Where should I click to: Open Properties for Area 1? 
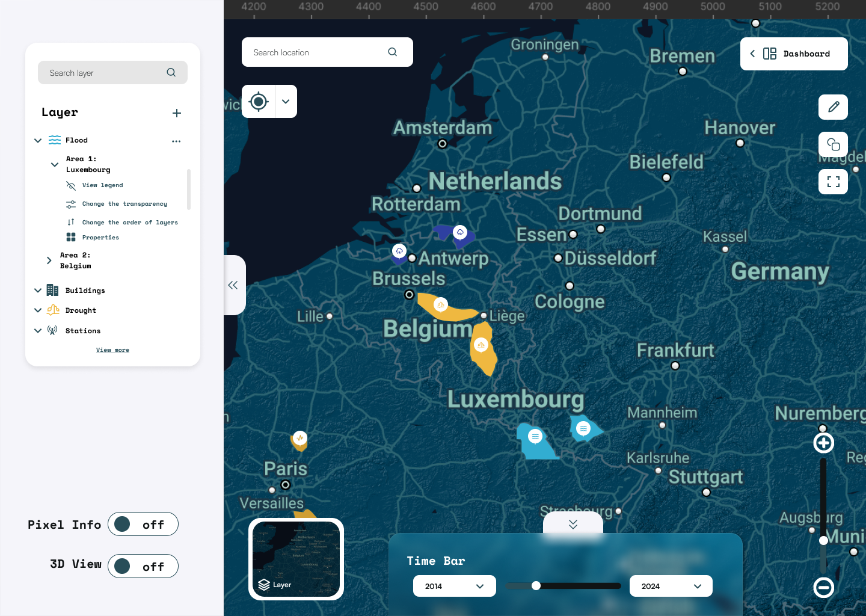coord(100,238)
